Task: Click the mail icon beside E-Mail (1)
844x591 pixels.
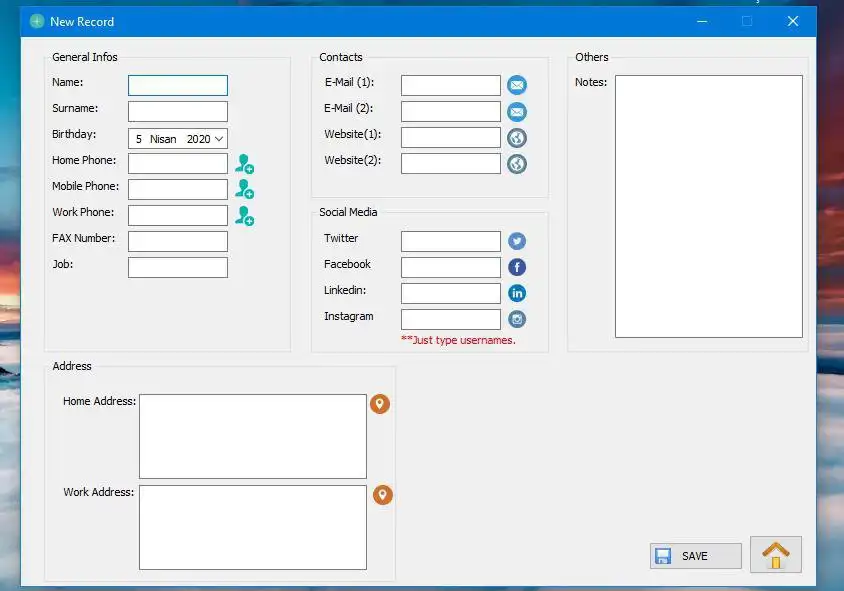Action: [x=517, y=85]
